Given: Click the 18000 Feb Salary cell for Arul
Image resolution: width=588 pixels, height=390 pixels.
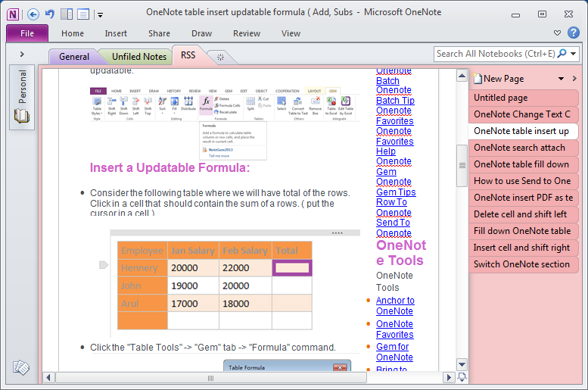Looking at the screenshot, I should click(245, 304).
